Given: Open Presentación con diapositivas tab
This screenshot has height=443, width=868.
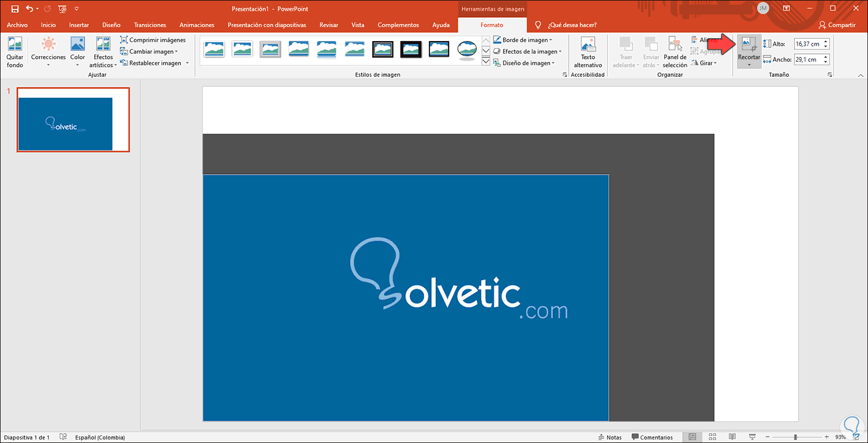Looking at the screenshot, I should pyautogui.click(x=267, y=25).
